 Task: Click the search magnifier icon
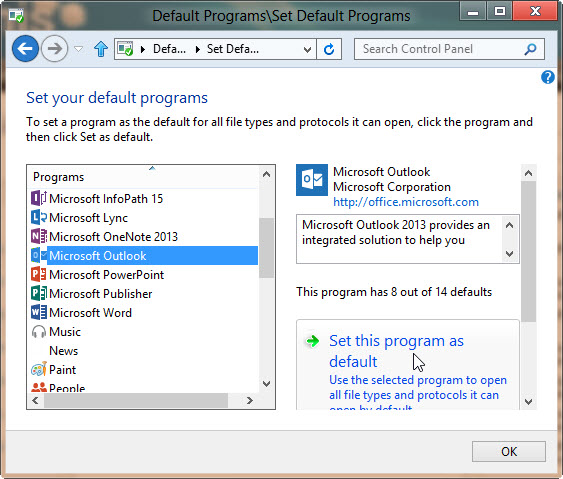coord(530,49)
